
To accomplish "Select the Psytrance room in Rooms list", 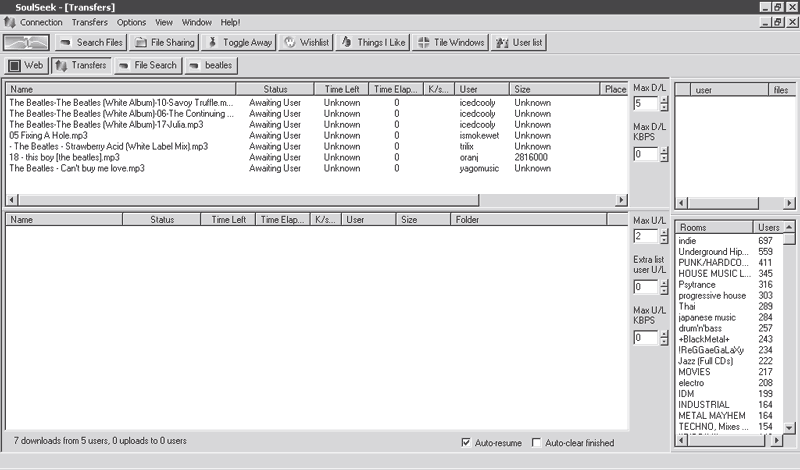I will tap(699, 285).
